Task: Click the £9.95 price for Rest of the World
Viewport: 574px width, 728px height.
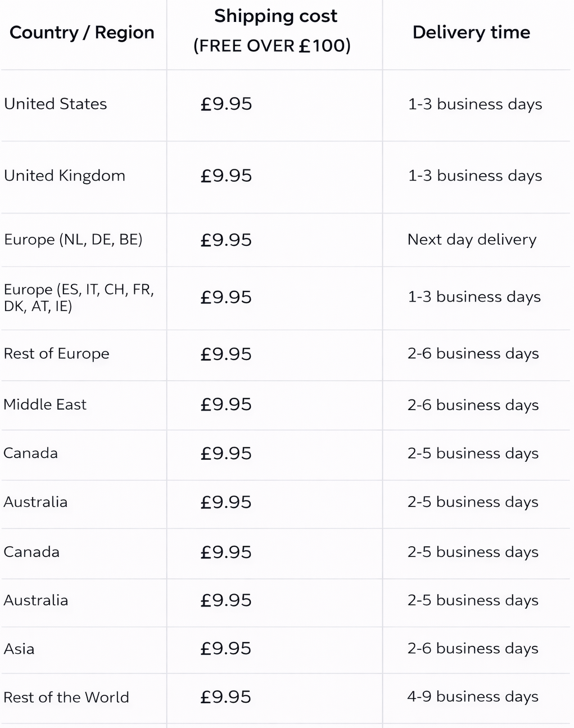Action: [226, 697]
